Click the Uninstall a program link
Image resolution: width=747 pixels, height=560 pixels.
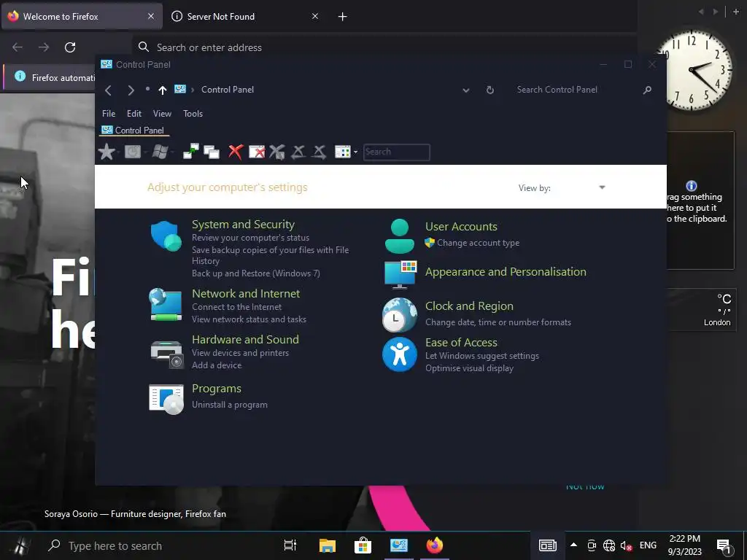(230, 405)
